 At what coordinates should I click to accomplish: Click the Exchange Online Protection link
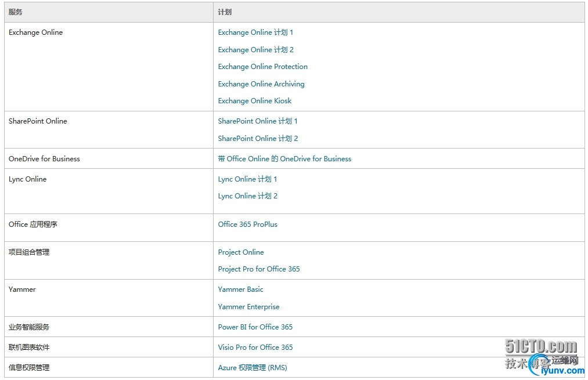pyautogui.click(x=262, y=67)
